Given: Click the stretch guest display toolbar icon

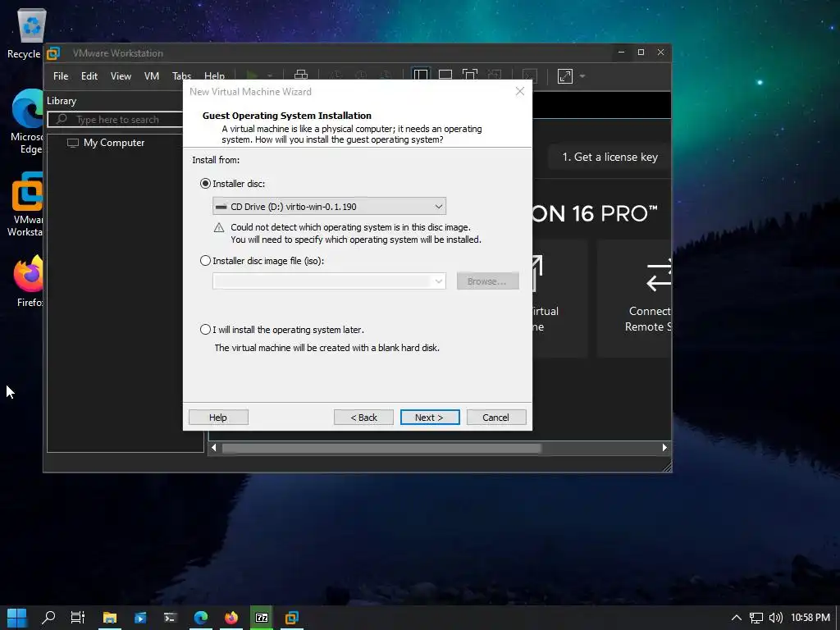Looking at the screenshot, I should 565,76.
